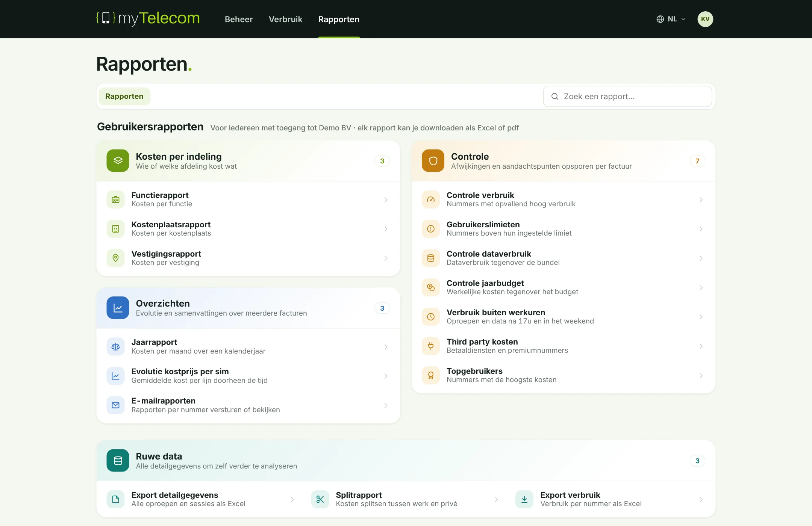The image size is (812, 526).
Task: Click the Controle dataverbruik database icon
Action: [431, 258]
